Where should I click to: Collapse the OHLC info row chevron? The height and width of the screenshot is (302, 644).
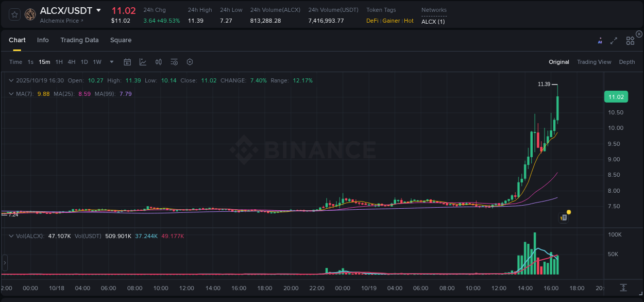click(x=11, y=80)
